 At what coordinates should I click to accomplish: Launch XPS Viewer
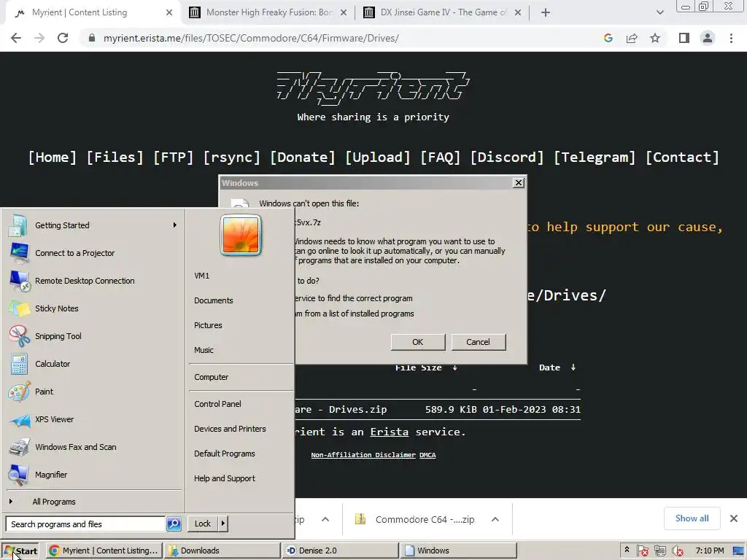click(93, 419)
